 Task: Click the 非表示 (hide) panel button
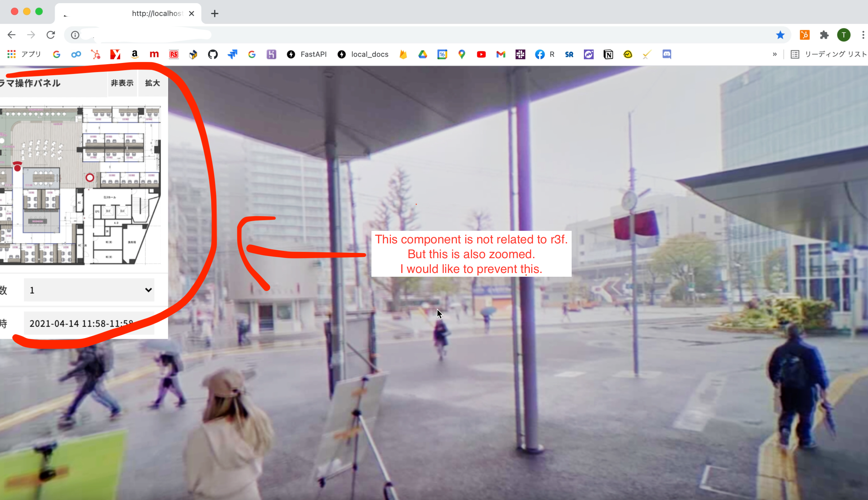pos(122,83)
